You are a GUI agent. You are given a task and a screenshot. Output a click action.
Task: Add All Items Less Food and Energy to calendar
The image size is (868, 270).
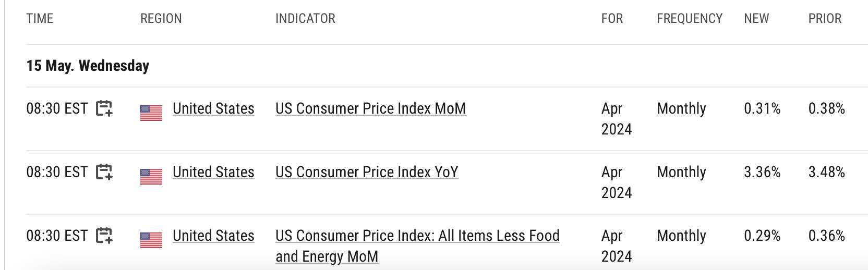[x=104, y=236]
